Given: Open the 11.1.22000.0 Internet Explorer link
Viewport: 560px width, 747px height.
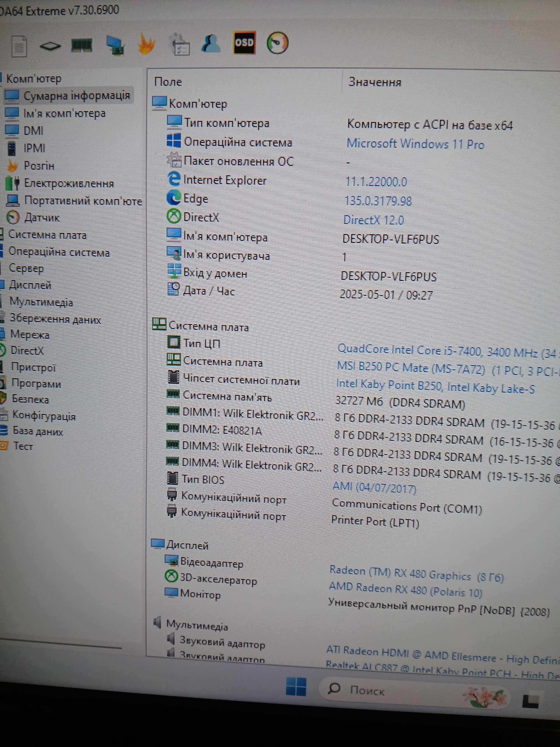Looking at the screenshot, I should click(x=376, y=182).
